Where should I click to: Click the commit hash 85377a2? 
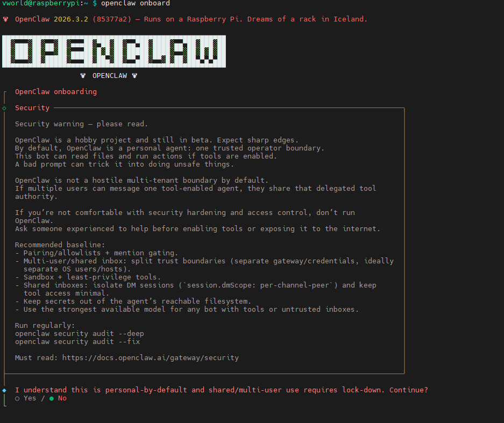[112, 19]
